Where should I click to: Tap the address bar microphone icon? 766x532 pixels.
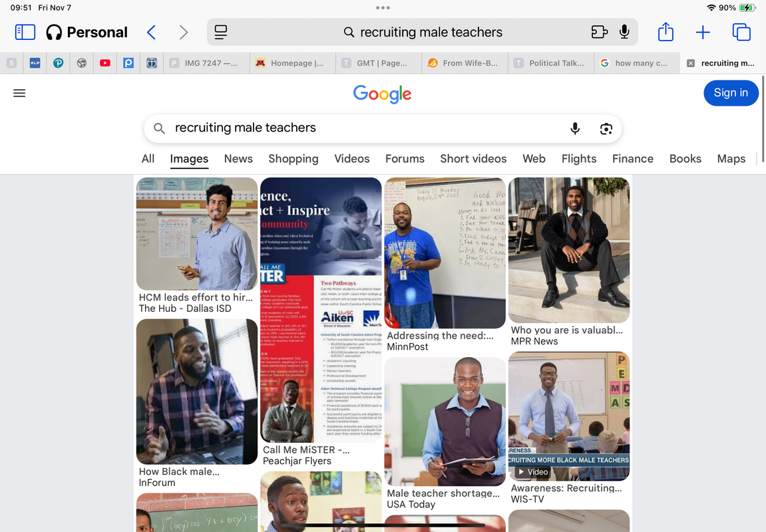624,32
